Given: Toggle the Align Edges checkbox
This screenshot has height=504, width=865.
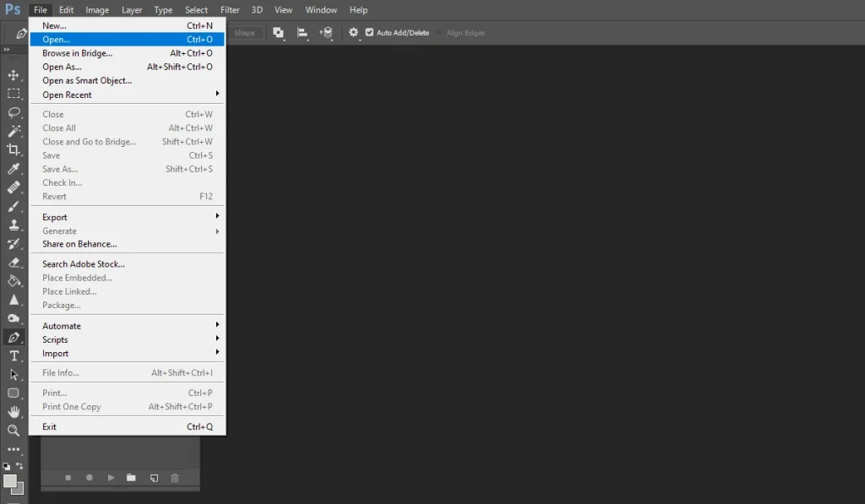Looking at the screenshot, I should pos(439,33).
